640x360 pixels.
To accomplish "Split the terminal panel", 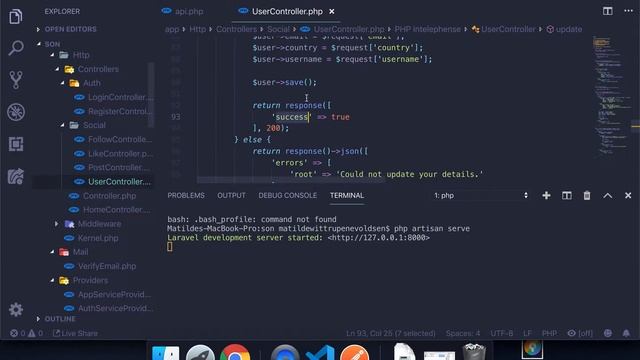I will (567, 196).
